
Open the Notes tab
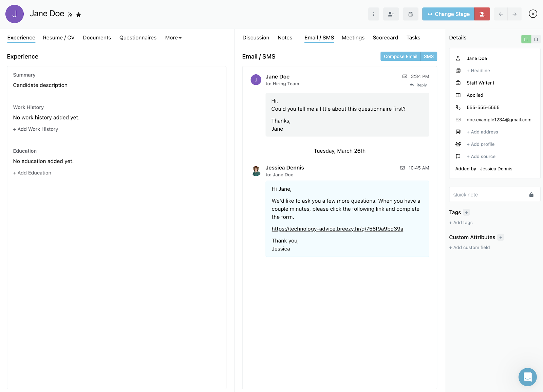click(285, 38)
